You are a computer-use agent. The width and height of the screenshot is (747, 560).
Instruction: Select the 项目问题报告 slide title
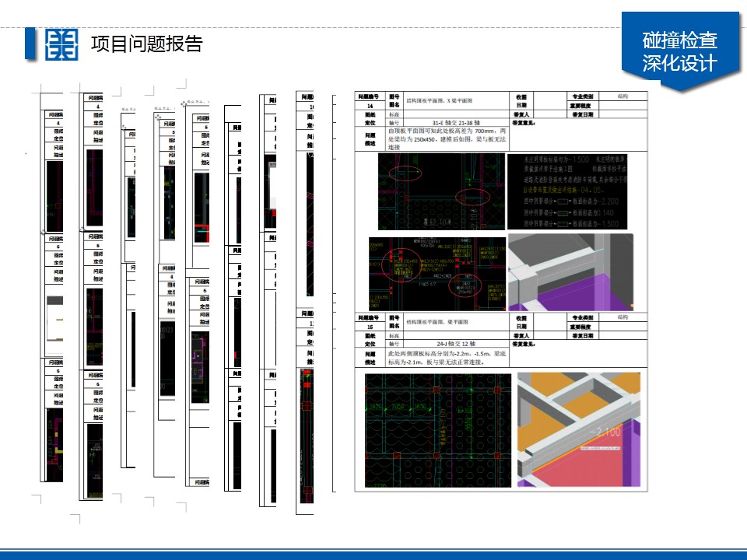[x=146, y=44]
